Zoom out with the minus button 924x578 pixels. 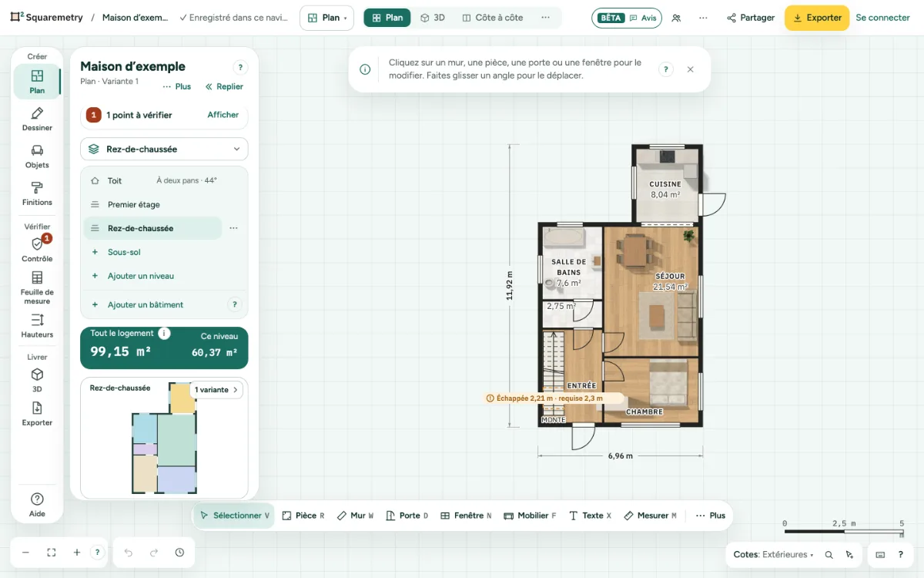tap(25, 553)
